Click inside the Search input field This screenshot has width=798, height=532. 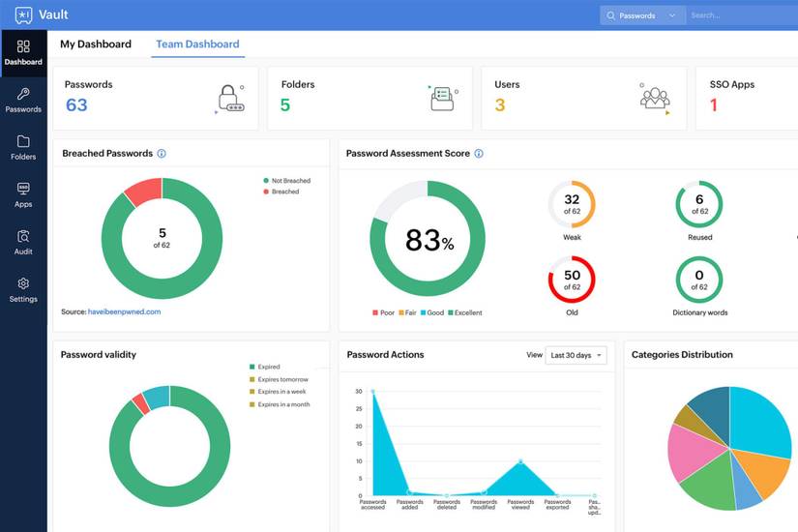[x=742, y=15]
